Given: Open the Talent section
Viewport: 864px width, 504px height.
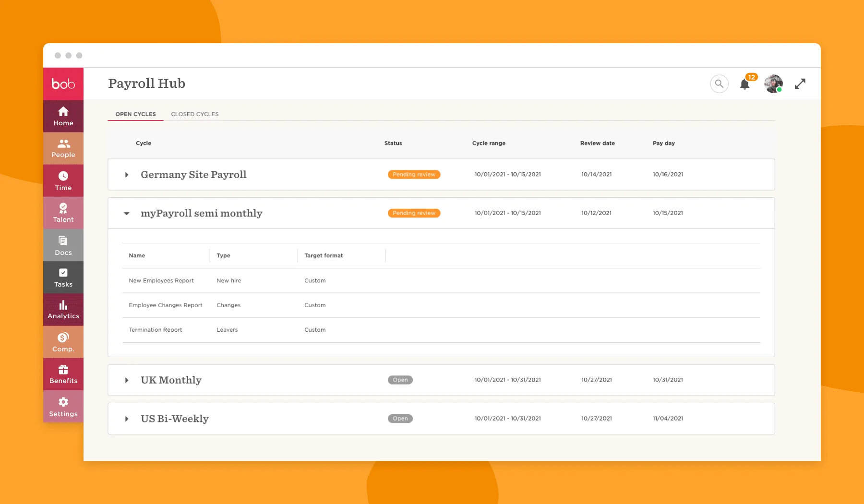Looking at the screenshot, I should pos(63,213).
